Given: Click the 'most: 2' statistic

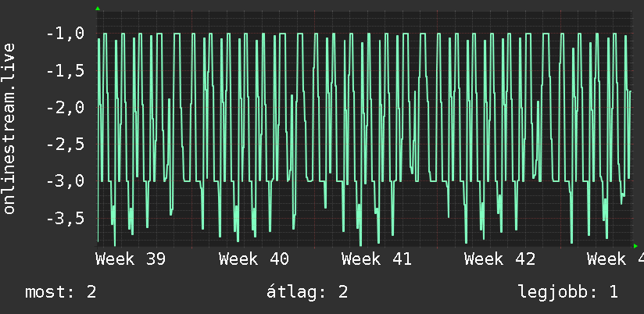Looking at the screenshot, I should [x=61, y=292].
